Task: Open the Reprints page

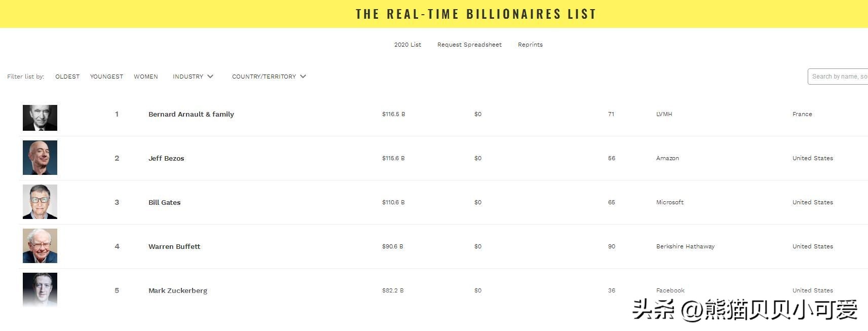Action: click(530, 45)
